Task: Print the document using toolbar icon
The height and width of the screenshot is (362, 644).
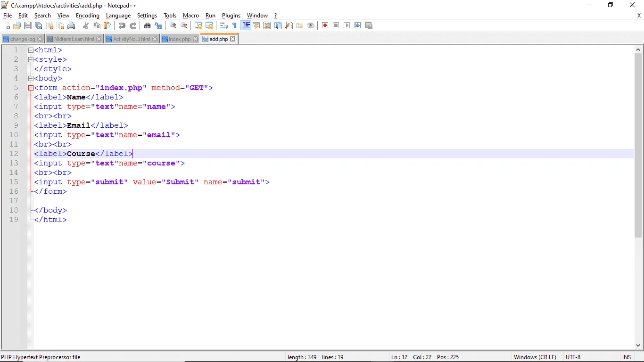Action: (71, 25)
